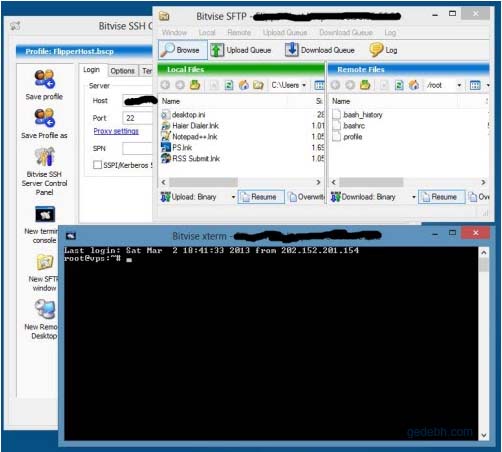Toggle the SSPI/Kerberos checkbox
The image size is (502, 452).
[x=97, y=165]
